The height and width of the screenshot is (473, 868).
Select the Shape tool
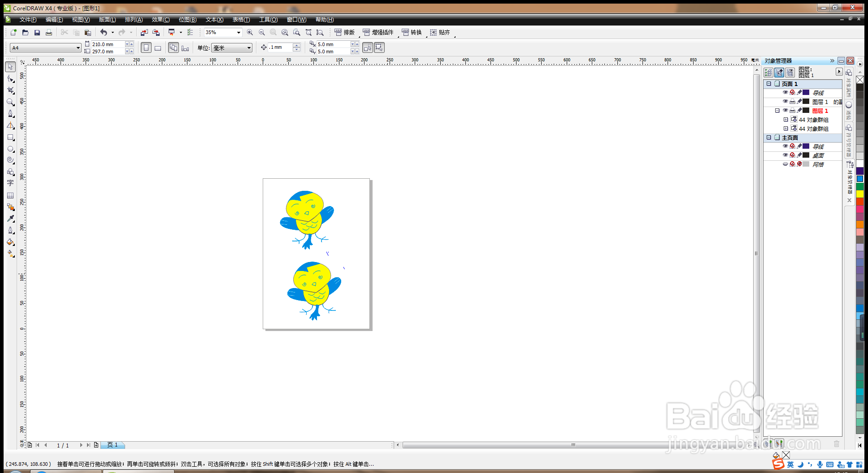[10, 78]
